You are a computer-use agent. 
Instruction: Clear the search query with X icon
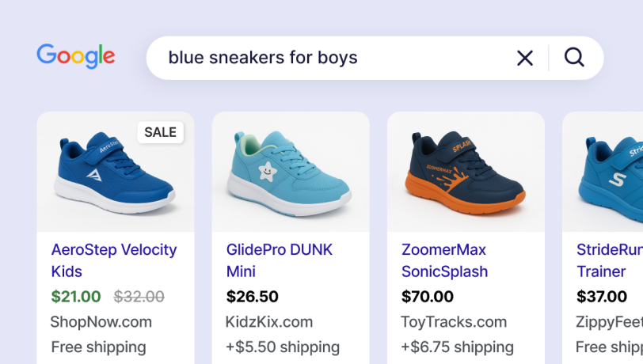[525, 58]
